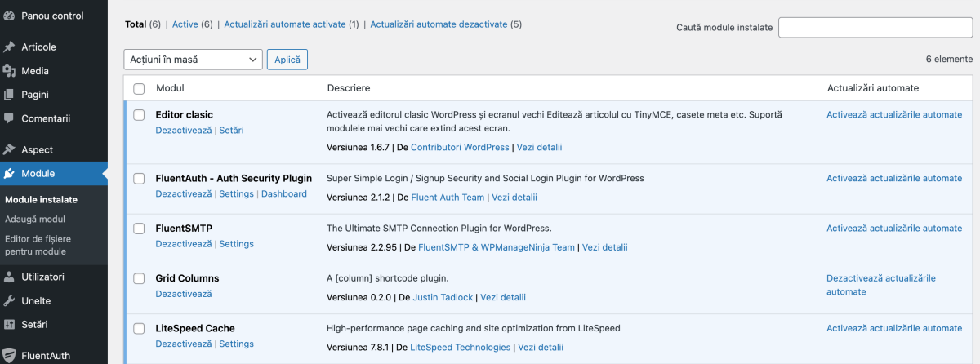
Task: Enable auto-updates for Editor clasic
Action: pos(894,114)
